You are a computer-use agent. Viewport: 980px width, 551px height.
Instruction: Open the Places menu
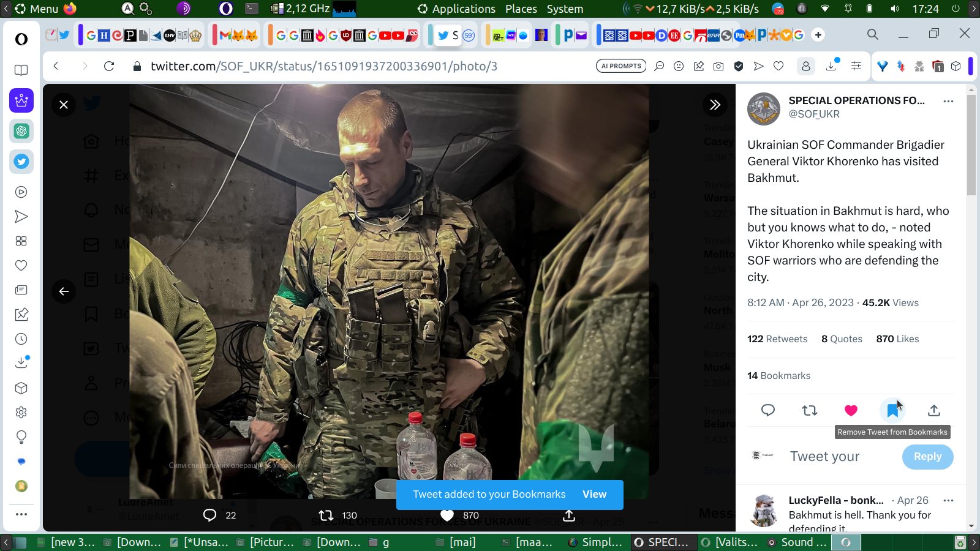tap(521, 9)
